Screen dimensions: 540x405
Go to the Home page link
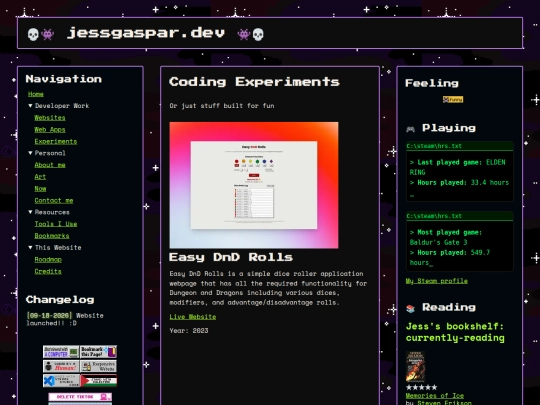(36, 94)
